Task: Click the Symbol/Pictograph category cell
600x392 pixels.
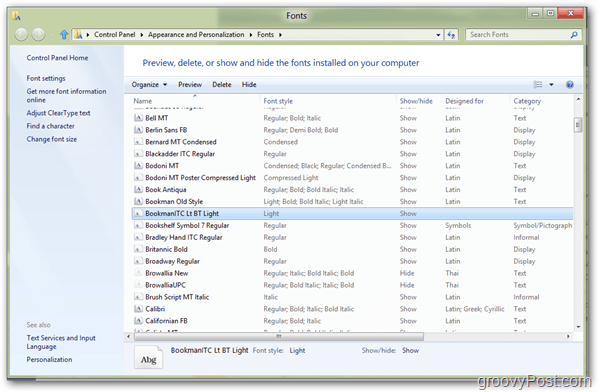Action: point(543,225)
